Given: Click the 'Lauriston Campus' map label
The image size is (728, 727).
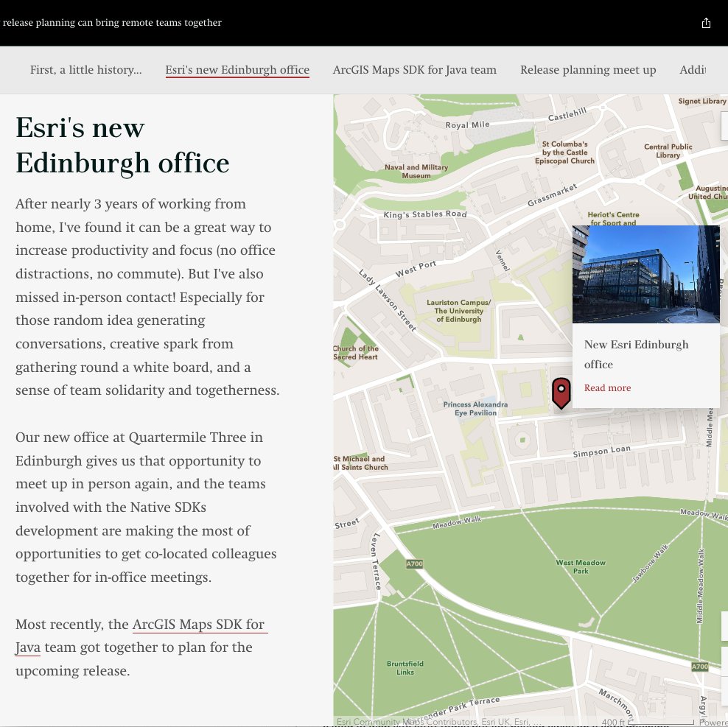Looking at the screenshot, I should tap(459, 311).
